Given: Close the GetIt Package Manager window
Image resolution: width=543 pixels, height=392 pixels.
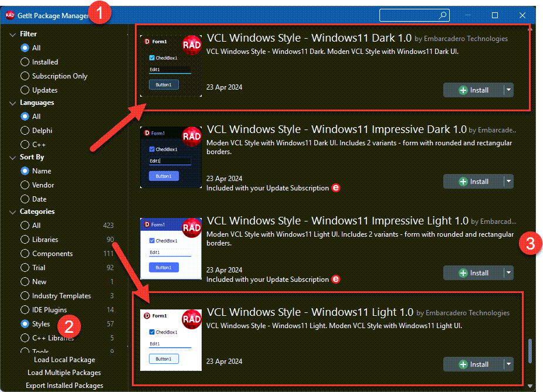Looking at the screenshot, I should tap(522, 15).
